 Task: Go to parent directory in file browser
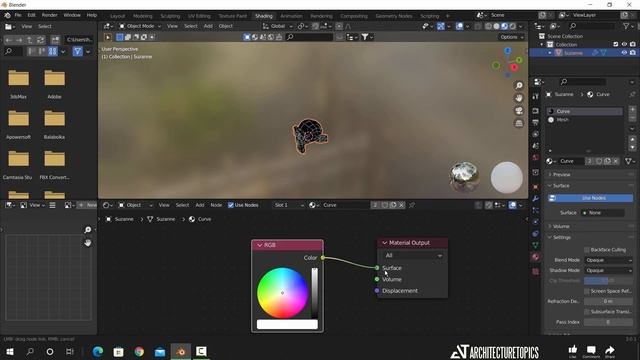click(30, 40)
